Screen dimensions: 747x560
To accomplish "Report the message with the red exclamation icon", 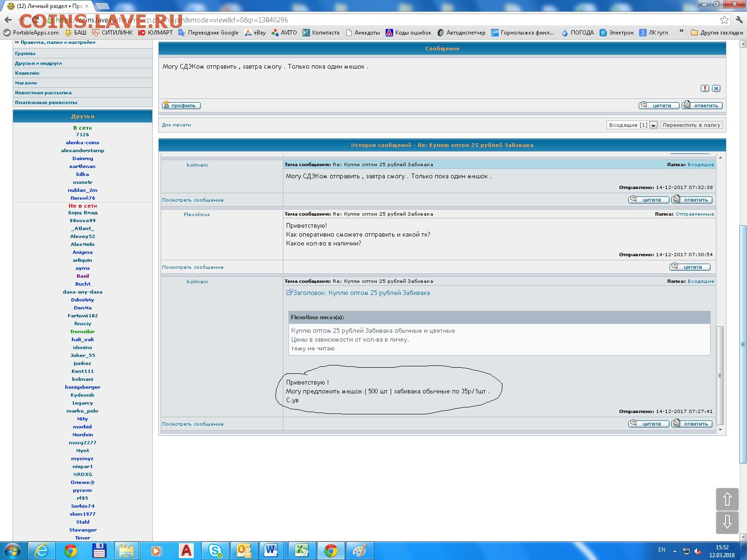I will [705, 89].
